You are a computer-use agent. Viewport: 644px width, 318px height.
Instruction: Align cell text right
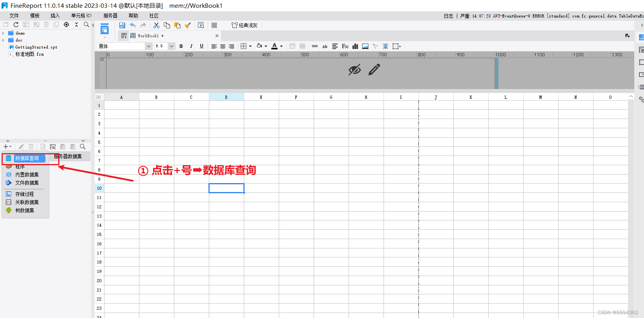pyautogui.click(x=231, y=46)
